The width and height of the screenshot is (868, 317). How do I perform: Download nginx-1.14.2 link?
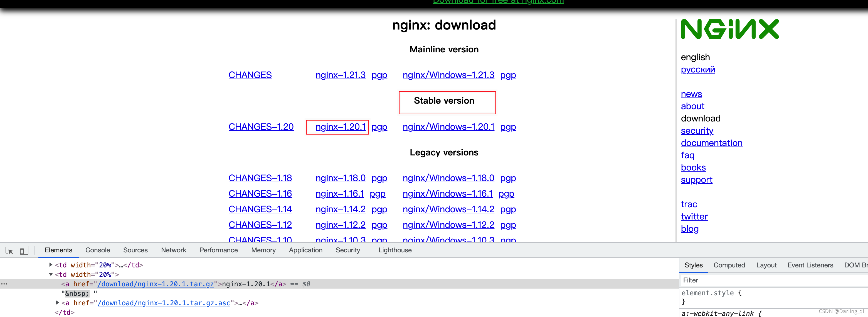coord(340,209)
